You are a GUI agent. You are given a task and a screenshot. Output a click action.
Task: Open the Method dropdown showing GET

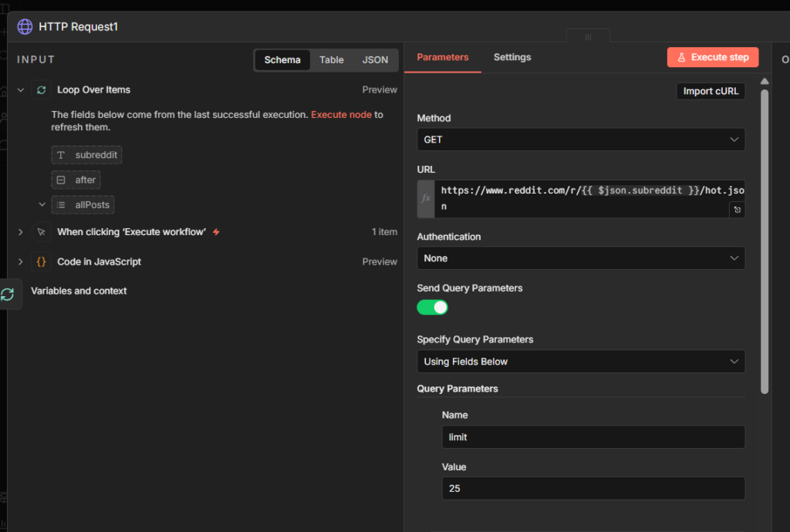click(580, 140)
